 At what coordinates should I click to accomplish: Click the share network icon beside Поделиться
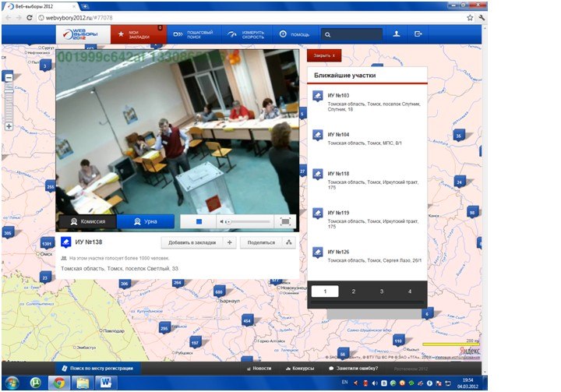pyautogui.click(x=288, y=242)
